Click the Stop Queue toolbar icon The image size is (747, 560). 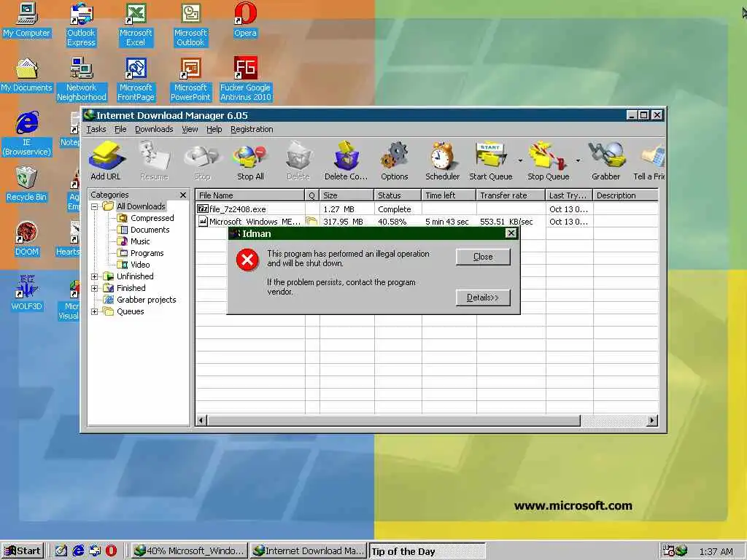coord(548,161)
